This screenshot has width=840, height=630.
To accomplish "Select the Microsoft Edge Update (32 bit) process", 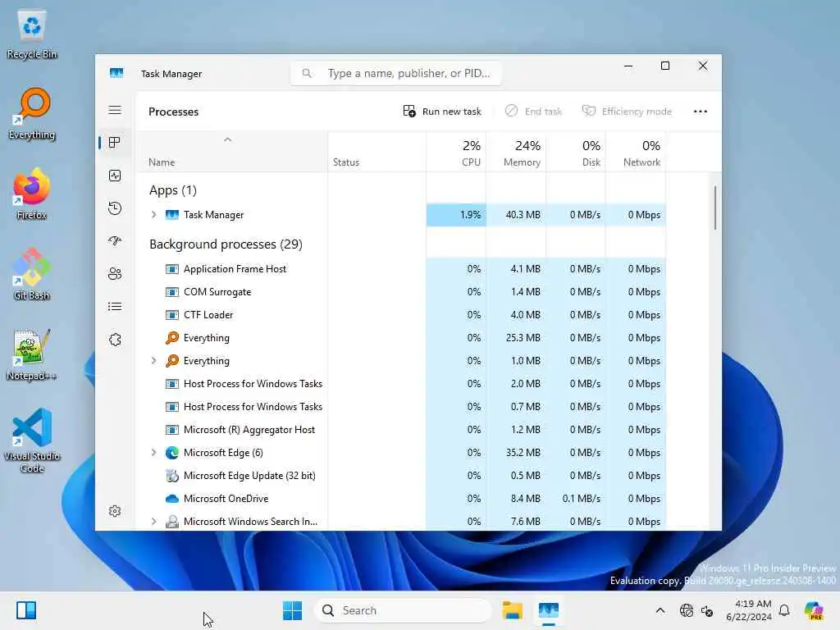I will [400, 476].
